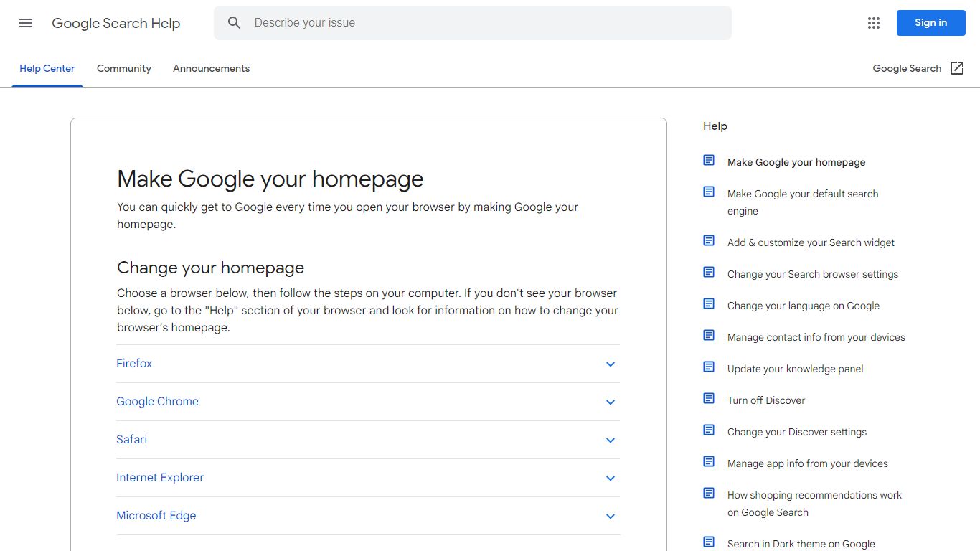The image size is (980, 551).
Task: Click the Sign in button
Action: (x=931, y=23)
